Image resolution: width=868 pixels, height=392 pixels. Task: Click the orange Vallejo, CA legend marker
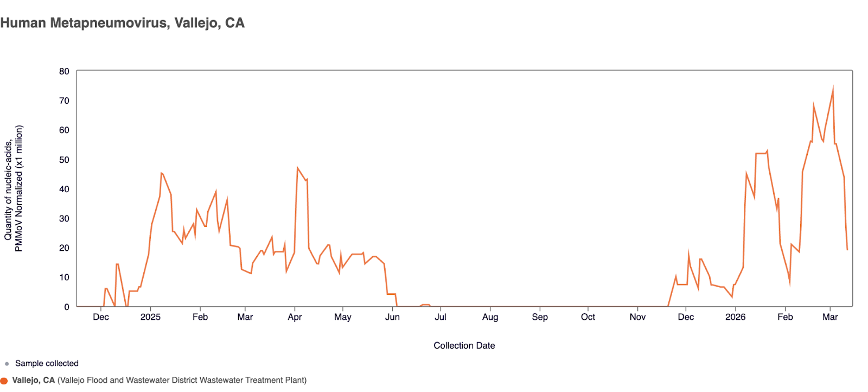[x=4, y=381]
